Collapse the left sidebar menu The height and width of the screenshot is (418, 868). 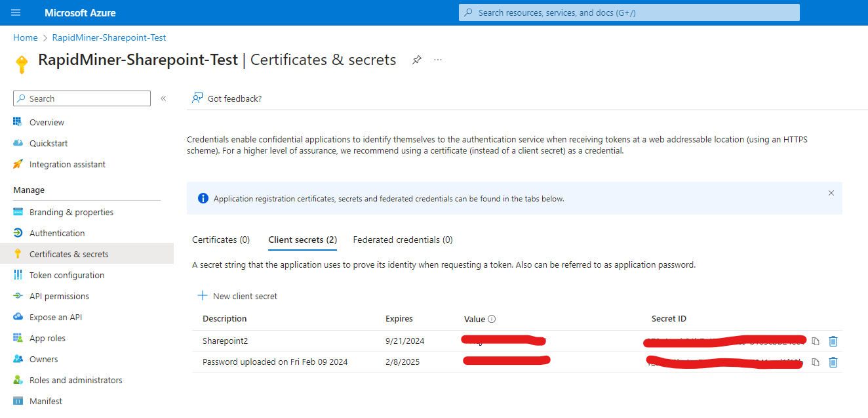[x=163, y=98]
